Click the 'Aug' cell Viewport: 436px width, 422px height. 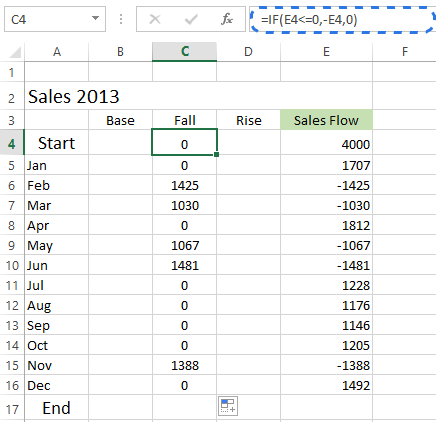click(57, 305)
